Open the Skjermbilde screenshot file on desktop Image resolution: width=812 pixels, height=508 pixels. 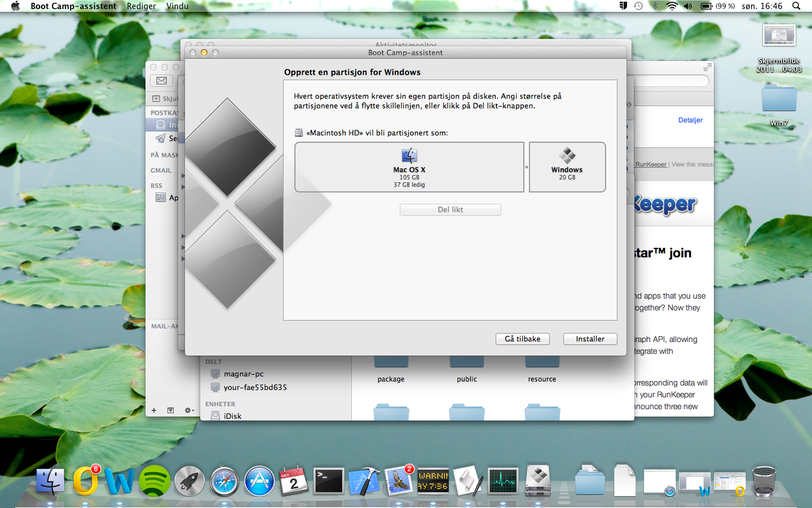pos(779,35)
